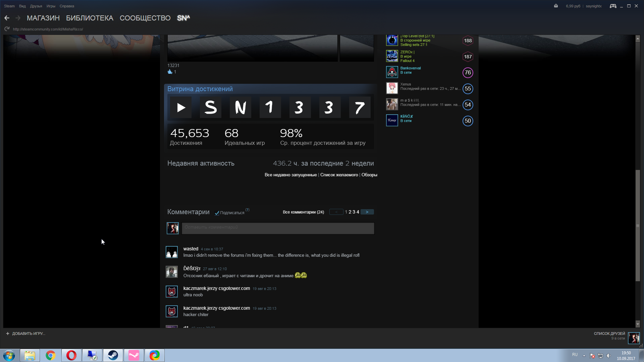Click the 'S' achievement icon
This screenshot has width=644, height=362.
pyautogui.click(x=211, y=107)
